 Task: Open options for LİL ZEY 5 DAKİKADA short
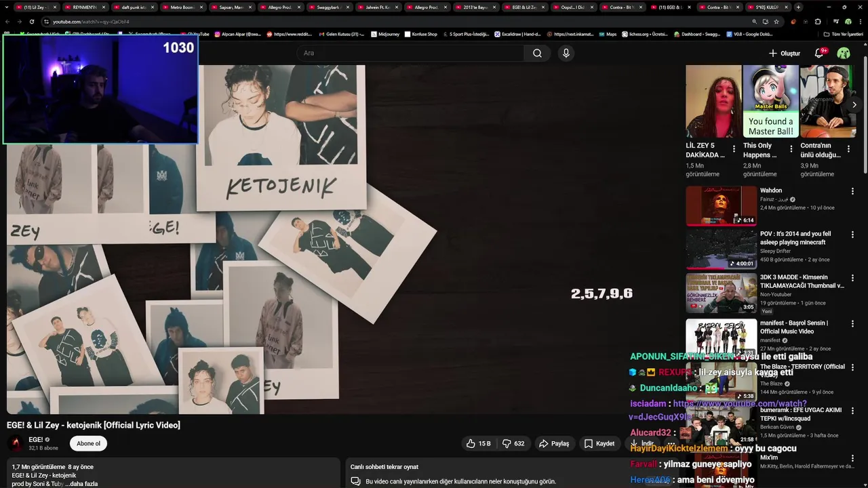click(734, 148)
